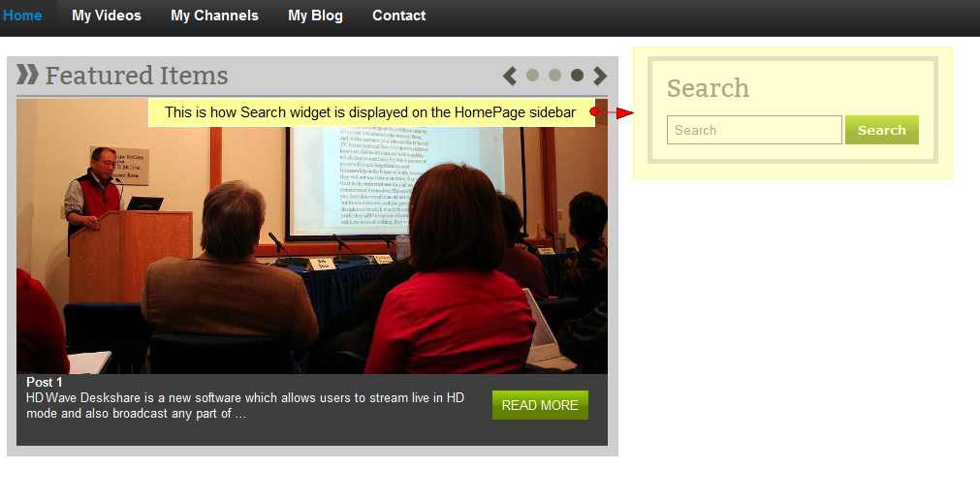This screenshot has width=980, height=501.
Task: Click the previous slide arrow in Featured Items
Action: tap(509, 76)
